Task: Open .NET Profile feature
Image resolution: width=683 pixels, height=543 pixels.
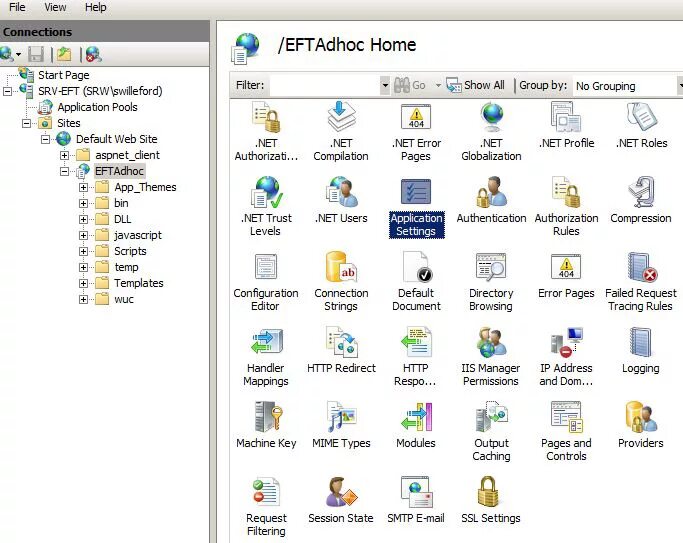Action: 566,125
